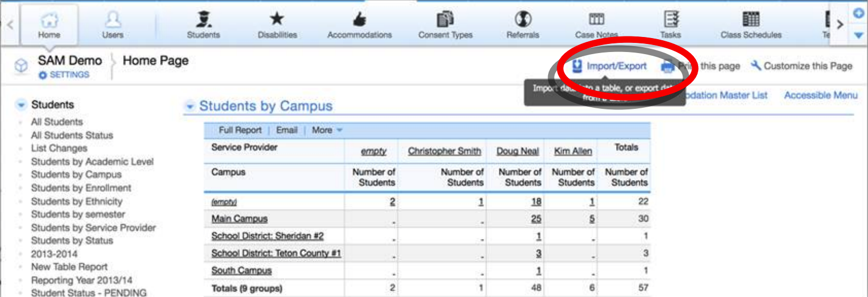The height and width of the screenshot is (297, 868).
Task: Collapse the Students by Campus report
Action: [189, 107]
